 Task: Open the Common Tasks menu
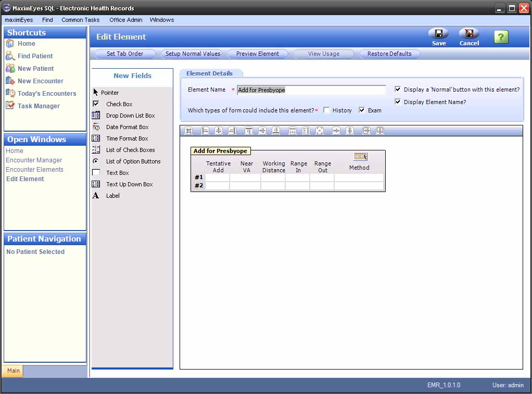tap(80, 20)
